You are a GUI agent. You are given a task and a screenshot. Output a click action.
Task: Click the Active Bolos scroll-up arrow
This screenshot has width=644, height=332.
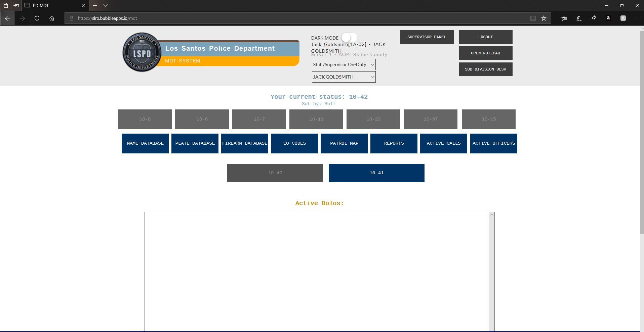492,215
